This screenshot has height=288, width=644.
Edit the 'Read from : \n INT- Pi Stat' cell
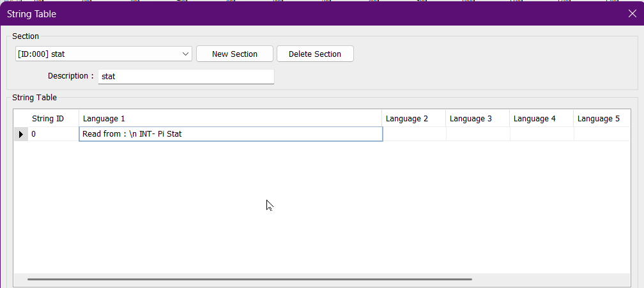(x=230, y=134)
